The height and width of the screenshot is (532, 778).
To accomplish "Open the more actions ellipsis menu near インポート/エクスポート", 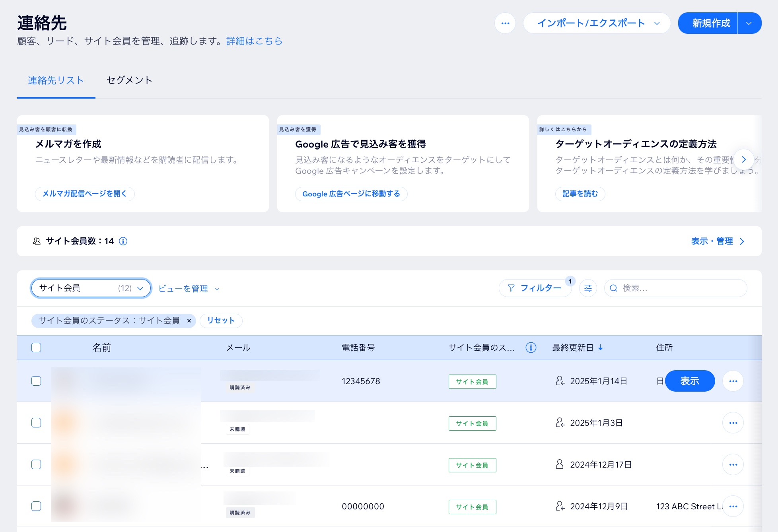I will click(x=506, y=23).
